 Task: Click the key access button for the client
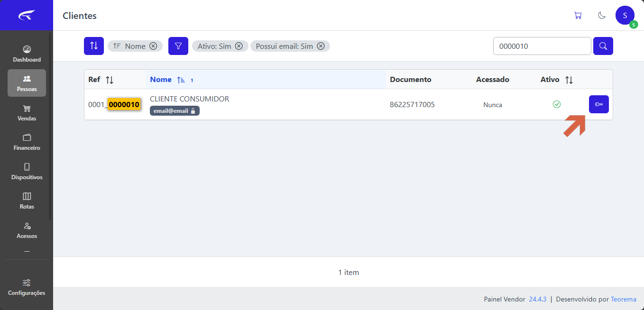point(599,104)
